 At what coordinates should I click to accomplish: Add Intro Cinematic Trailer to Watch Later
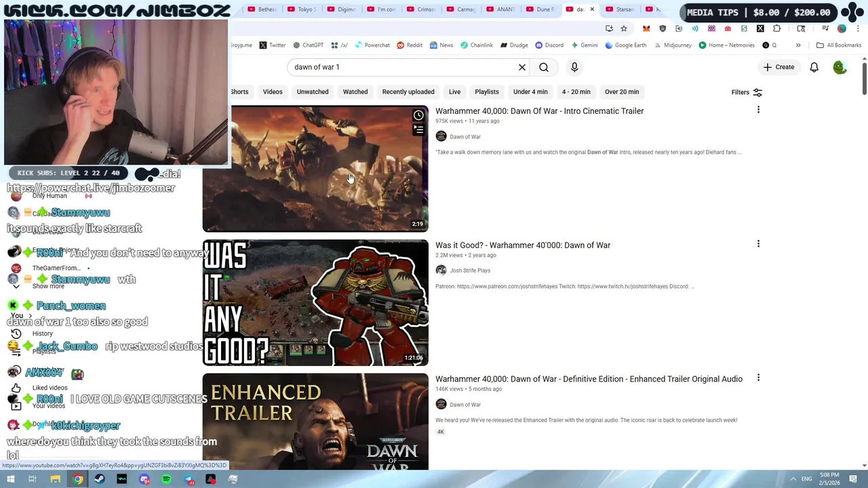point(418,115)
